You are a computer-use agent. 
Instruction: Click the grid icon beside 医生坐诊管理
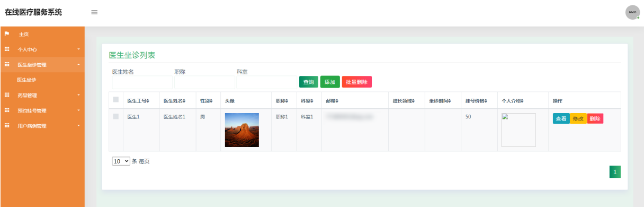point(7,65)
